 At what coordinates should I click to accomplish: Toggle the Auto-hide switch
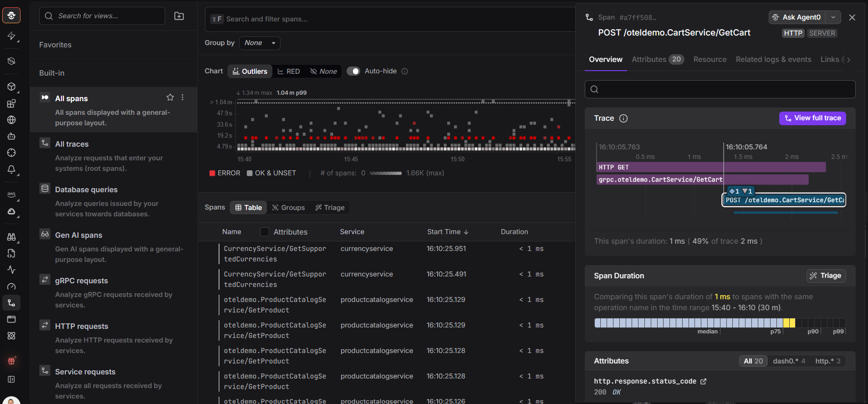coord(353,71)
